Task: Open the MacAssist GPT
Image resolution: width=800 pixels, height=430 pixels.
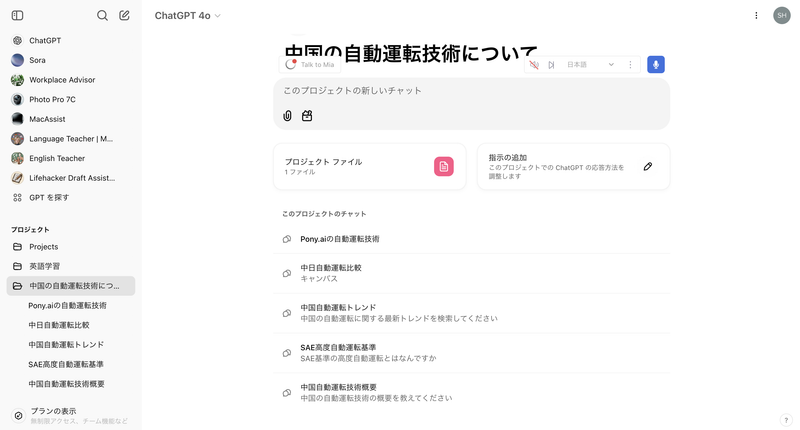Action: click(71, 119)
